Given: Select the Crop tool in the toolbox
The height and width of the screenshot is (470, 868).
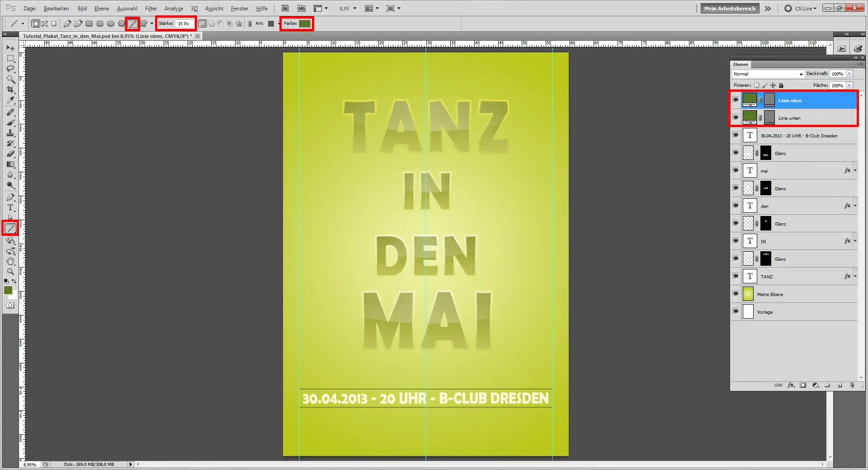Looking at the screenshot, I should tap(10, 89).
